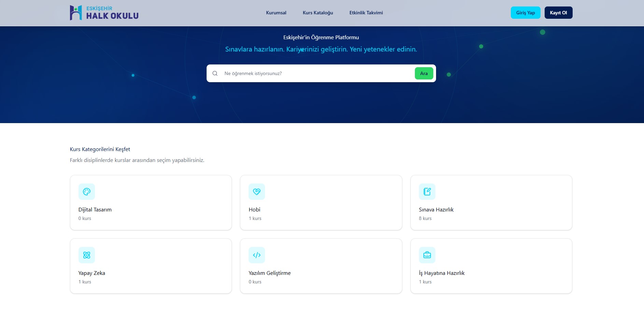Click the Eskişehir Halk Okulu logo
The height and width of the screenshot is (310, 644).
(x=104, y=13)
